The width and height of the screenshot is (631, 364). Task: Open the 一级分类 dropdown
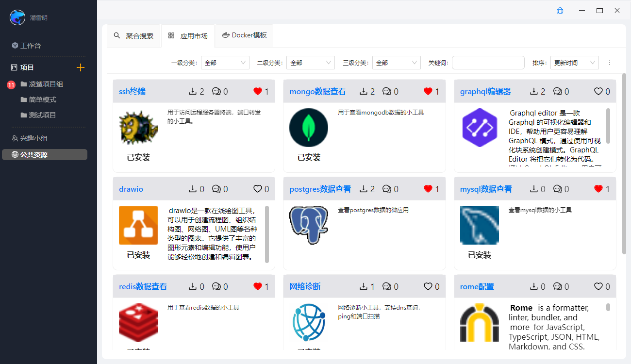(225, 63)
